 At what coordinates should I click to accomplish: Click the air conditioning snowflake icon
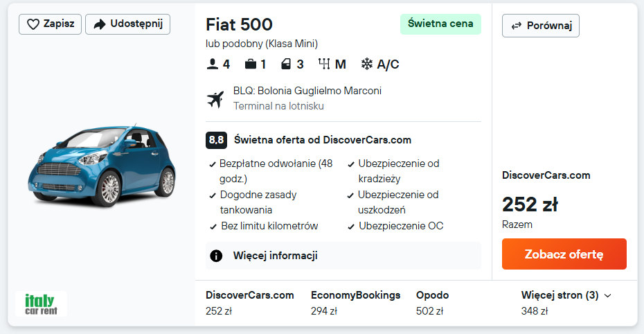coord(367,64)
